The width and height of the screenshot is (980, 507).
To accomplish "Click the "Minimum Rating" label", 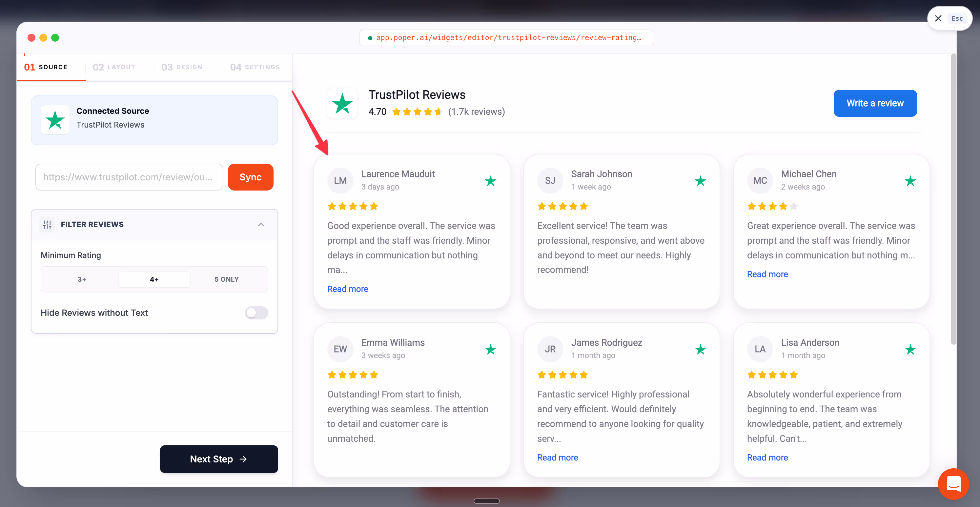I will (x=71, y=255).
